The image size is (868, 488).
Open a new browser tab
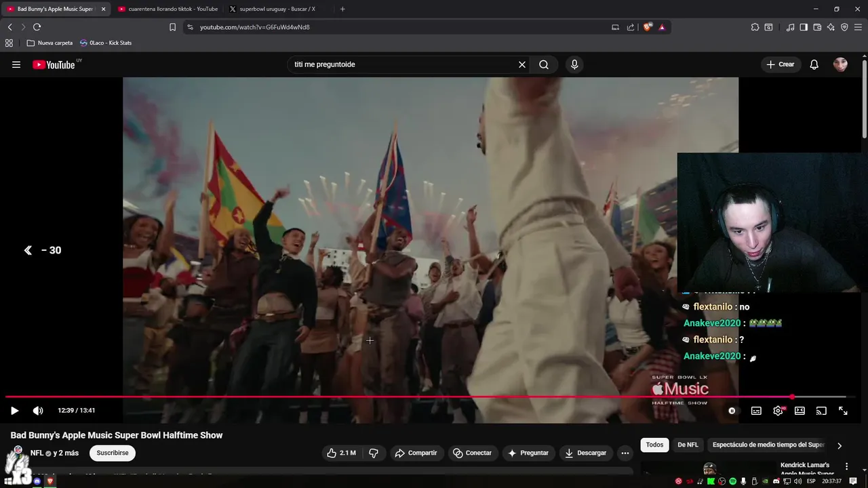pyautogui.click(x=342, y=9)
